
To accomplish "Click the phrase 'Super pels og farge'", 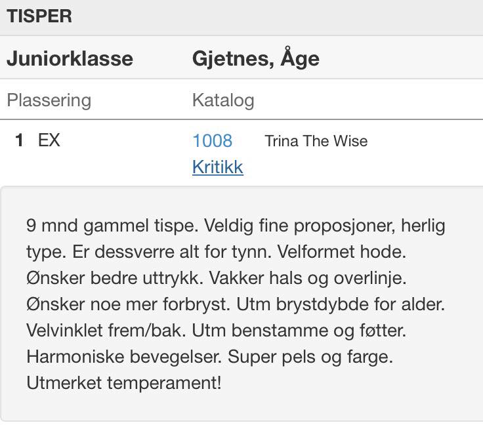I will coord(310,357).
